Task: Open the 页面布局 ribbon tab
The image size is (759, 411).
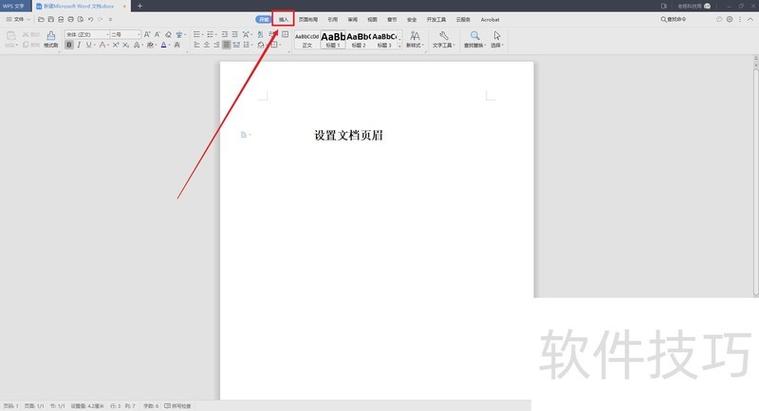Action: tap(308, 20)
